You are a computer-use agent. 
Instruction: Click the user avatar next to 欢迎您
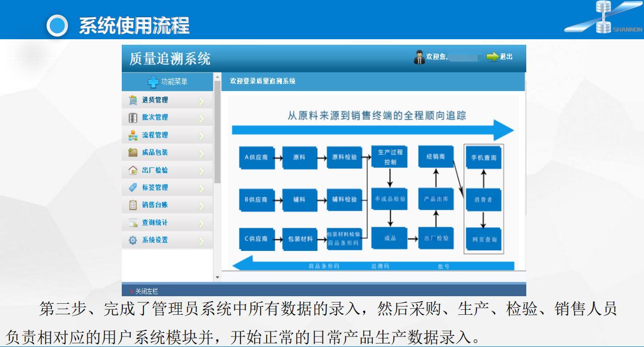click(419, 57)
